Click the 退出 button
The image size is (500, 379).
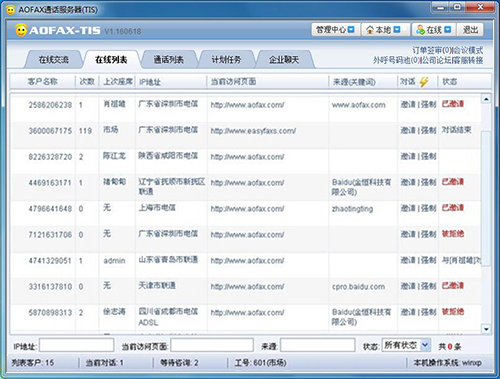[x=470, y=30]
